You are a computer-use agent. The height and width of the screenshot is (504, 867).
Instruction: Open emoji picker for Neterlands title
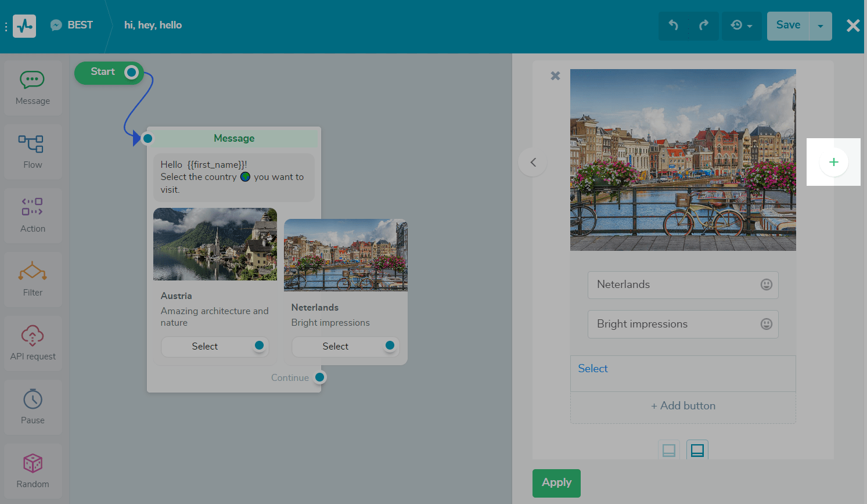[767, 285]
